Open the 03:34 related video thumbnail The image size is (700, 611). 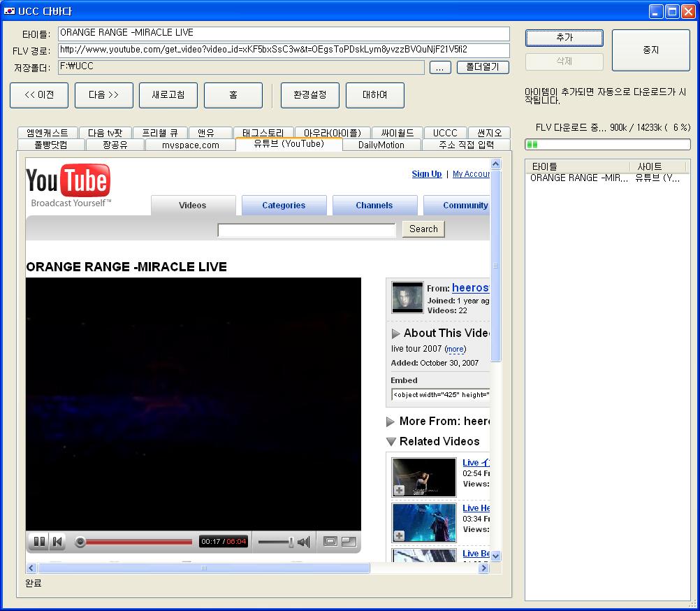(423, 523)
